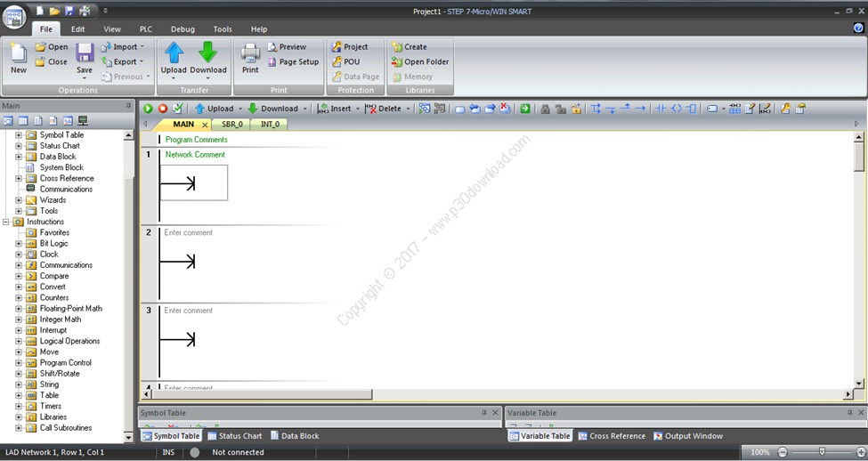Click the quick access Save icon in title bar
Image resolution: width=868 pixels, height=461 pixels.
coord(69,11)
